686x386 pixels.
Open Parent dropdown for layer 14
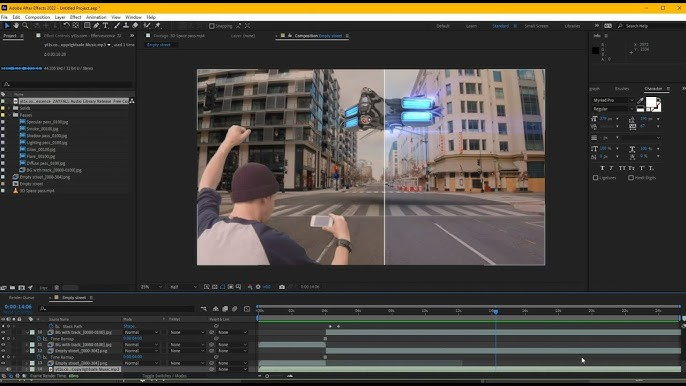[x=233, y=369]
